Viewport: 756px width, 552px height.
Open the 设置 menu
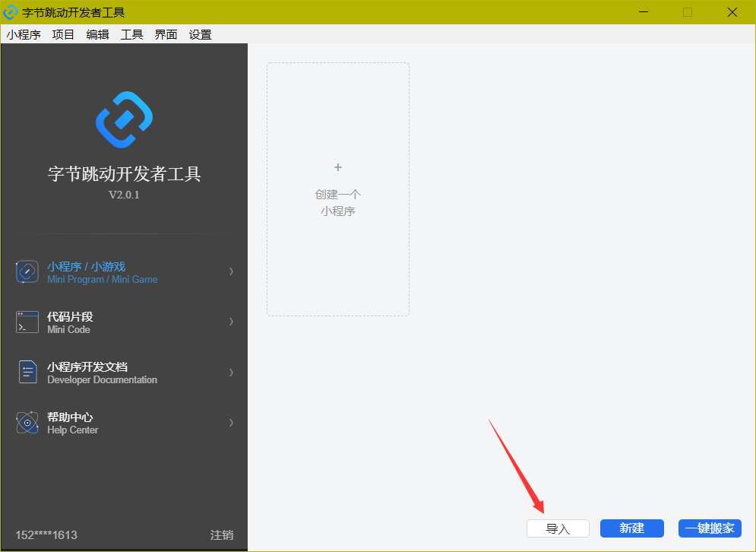coord(200,35)
